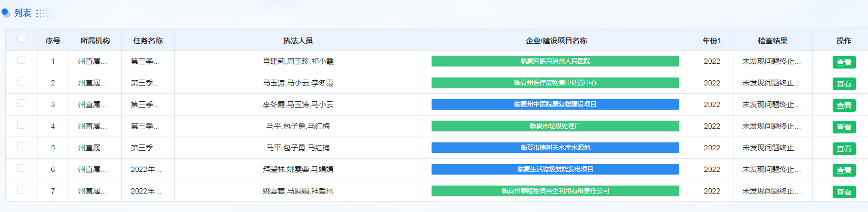View details of 临夏生活垃圾焚烧发电项目 via 查看
The width and height of the screenshot is (868, 212).
pyautogui.click(x=844, y=170)
